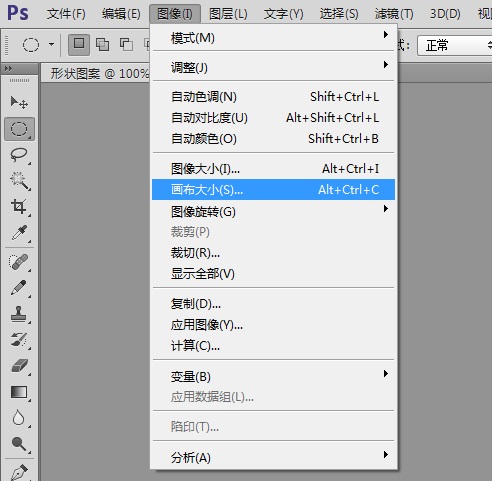Expand the 变量(B) submenu

[x=273, y=376]
